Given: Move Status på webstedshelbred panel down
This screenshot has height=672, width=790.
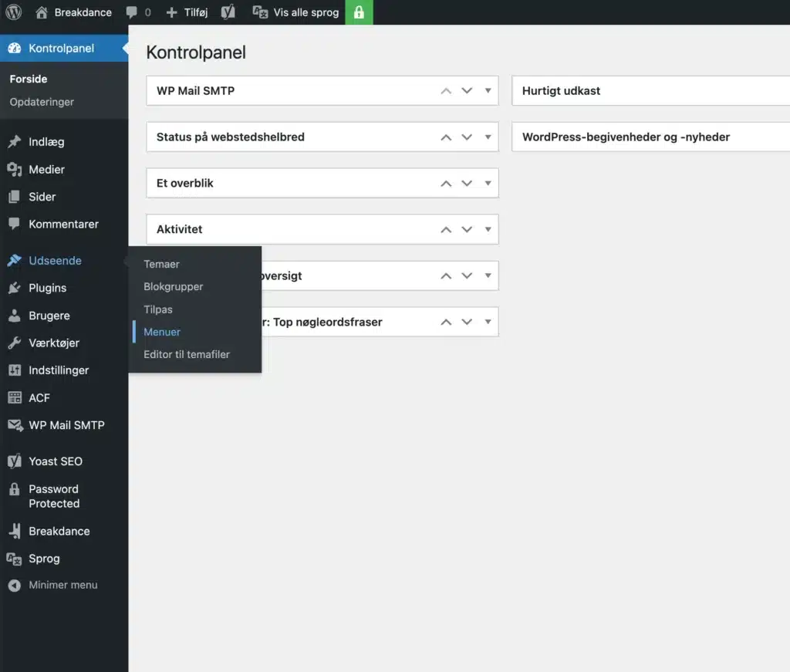Looking at the screenshot, I should point(467,137).
